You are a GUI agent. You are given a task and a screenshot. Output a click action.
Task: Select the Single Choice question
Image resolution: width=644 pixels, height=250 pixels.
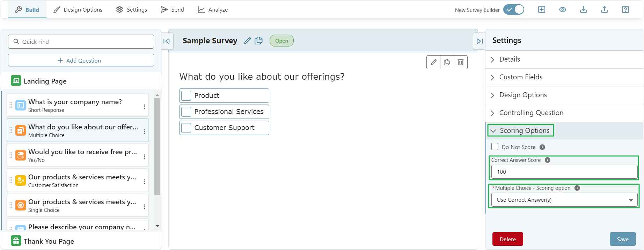tap(78, 205)
